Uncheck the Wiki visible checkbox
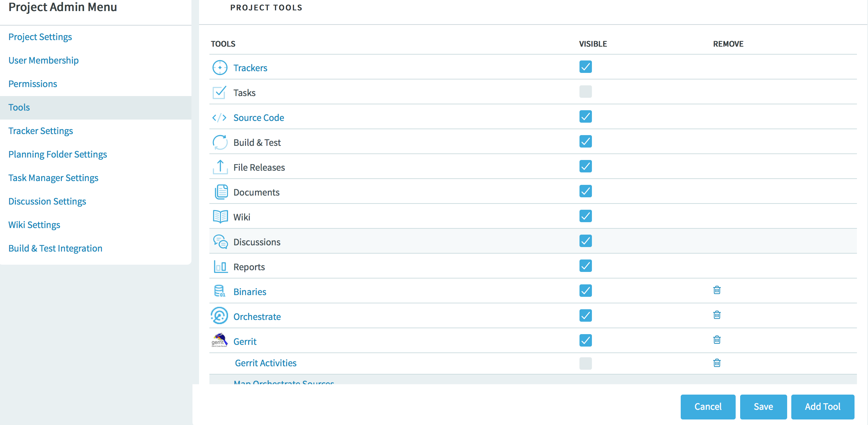868x425 pixels. (586, 216)
